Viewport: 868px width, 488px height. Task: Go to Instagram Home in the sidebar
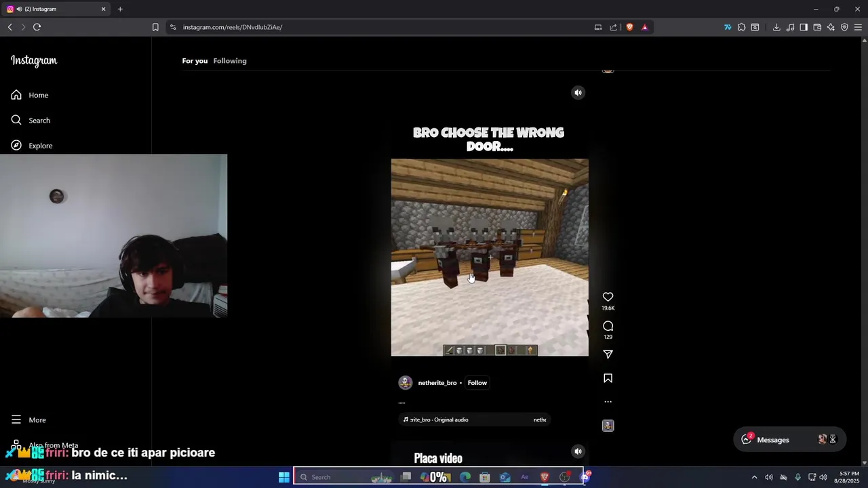(30, 95)
